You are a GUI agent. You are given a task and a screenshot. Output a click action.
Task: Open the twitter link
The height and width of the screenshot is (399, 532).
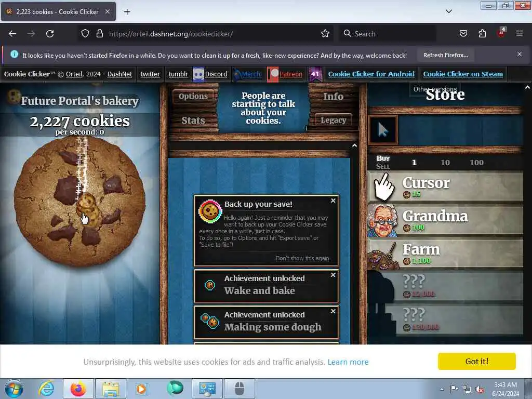[150, 74]
